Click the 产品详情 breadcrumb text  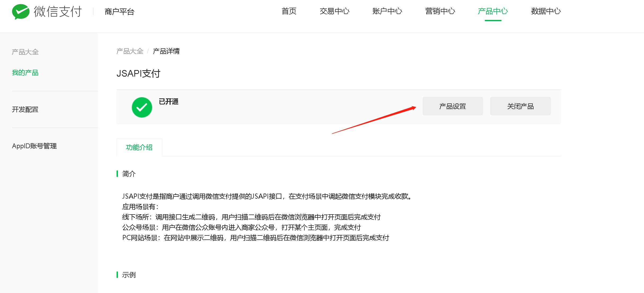pos(166,51)
